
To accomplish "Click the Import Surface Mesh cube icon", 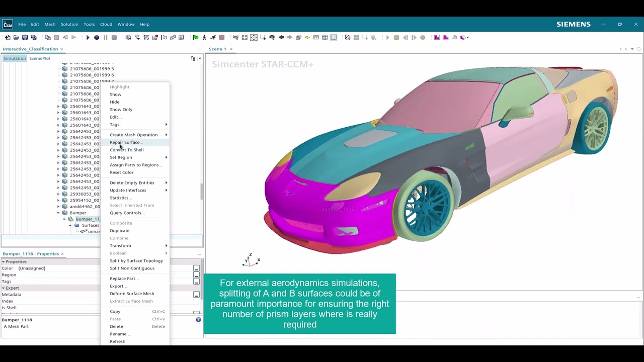I will pyautogui.click(x=128, y=37).
